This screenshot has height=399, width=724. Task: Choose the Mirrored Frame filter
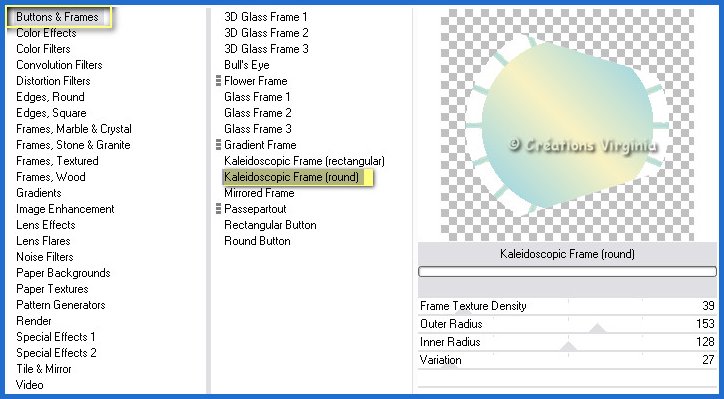tap(259, 193)
